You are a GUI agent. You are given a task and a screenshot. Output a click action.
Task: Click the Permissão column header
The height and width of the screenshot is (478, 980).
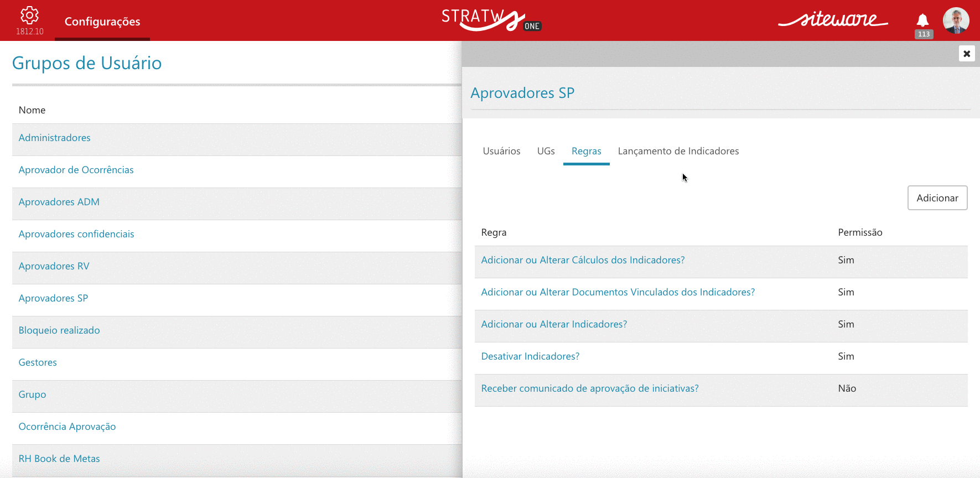[x=860, y=232]
